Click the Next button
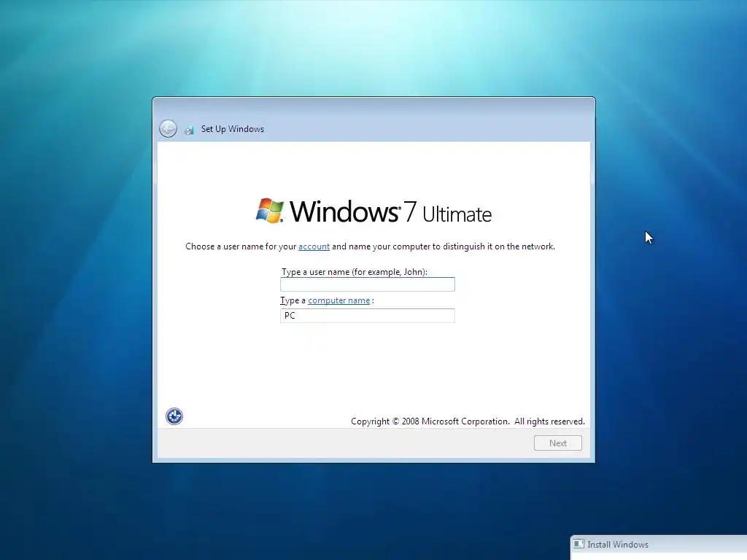This screenshot has height=560, width=747. [x=558, y=443]
